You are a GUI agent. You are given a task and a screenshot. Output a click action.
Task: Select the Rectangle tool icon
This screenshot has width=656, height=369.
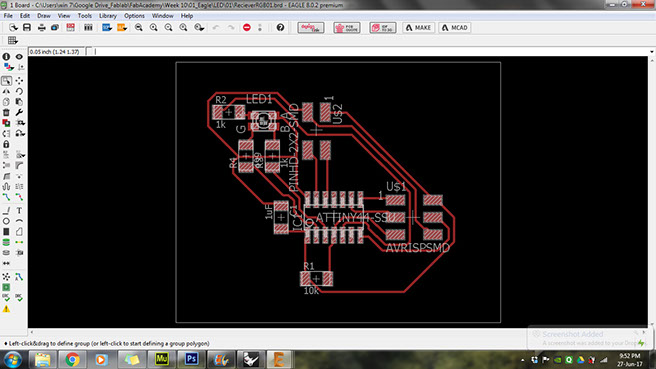click(x=6, y=231)
